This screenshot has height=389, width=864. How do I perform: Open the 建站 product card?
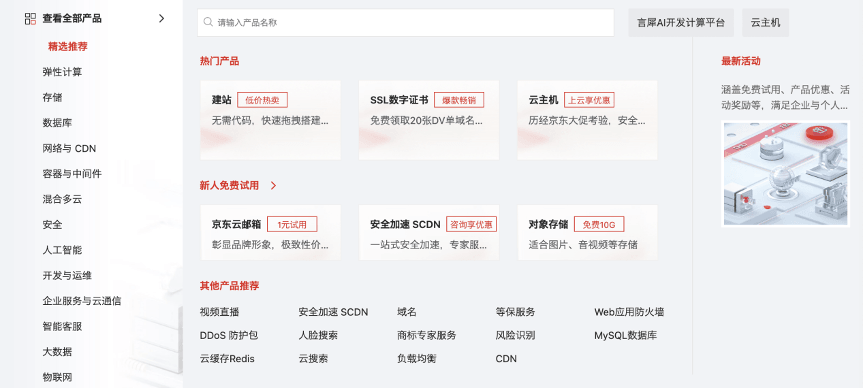click(x=271, y=120)
